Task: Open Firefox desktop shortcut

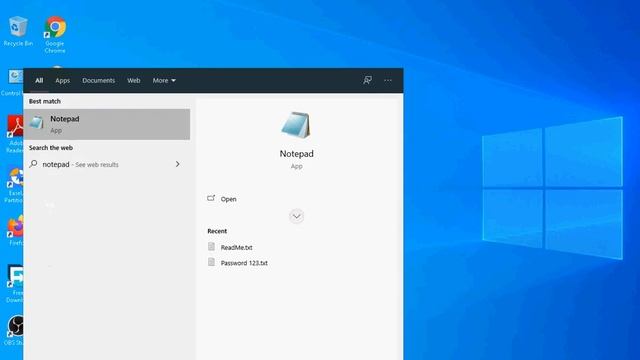Action: pos(15,231)
